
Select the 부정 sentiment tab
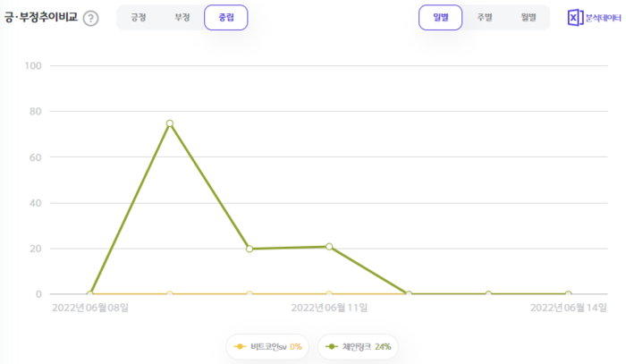click(182, 18)
